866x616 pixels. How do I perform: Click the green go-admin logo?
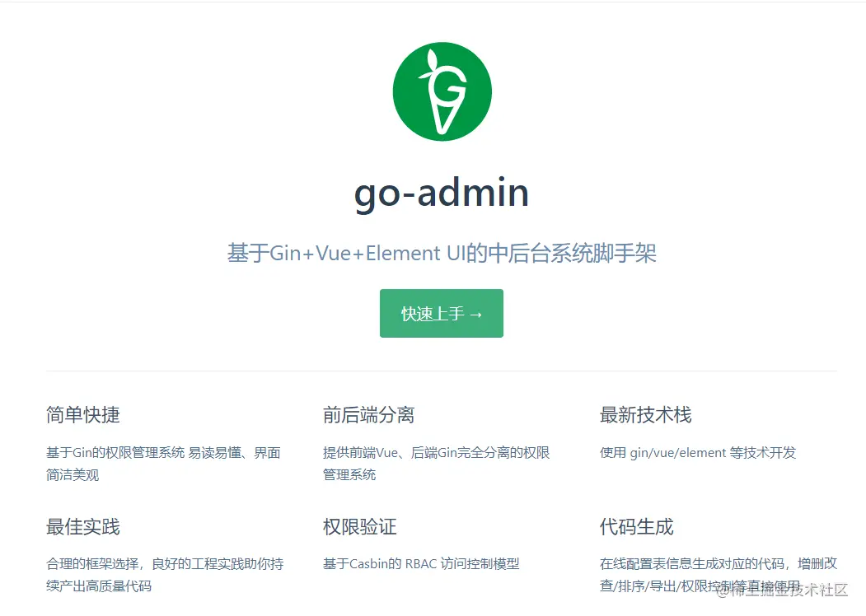442,91
